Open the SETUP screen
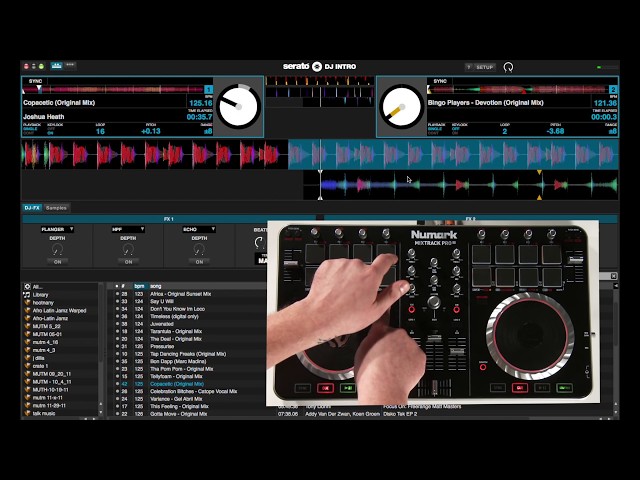 (x=484, y=67)
